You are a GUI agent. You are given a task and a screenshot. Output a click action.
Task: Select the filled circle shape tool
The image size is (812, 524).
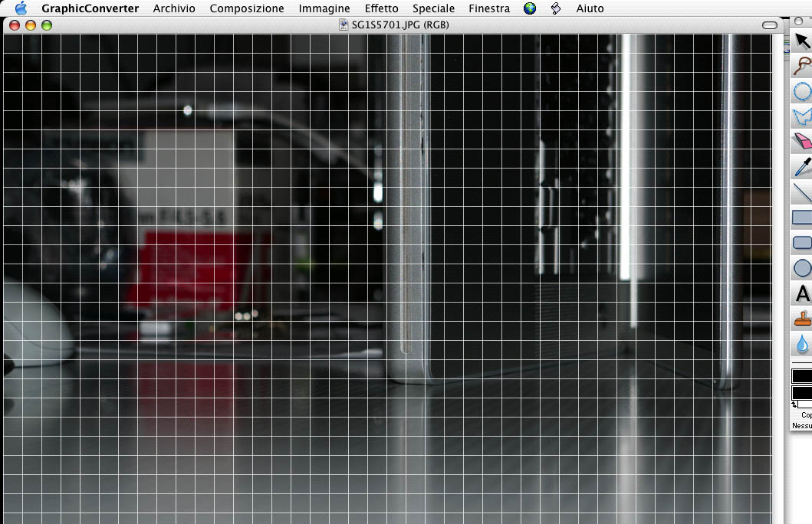(x=802, y=268)
